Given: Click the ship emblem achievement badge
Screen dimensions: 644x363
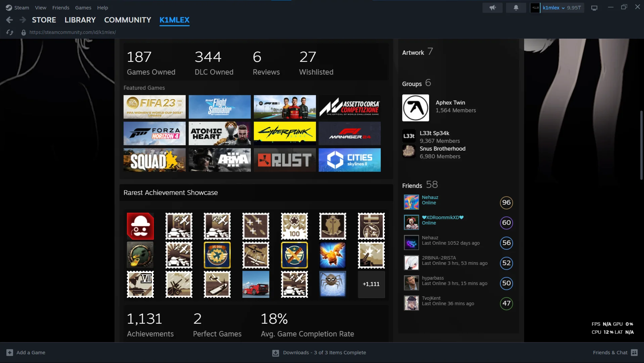Looking at the screenshot, I should 333,226.
